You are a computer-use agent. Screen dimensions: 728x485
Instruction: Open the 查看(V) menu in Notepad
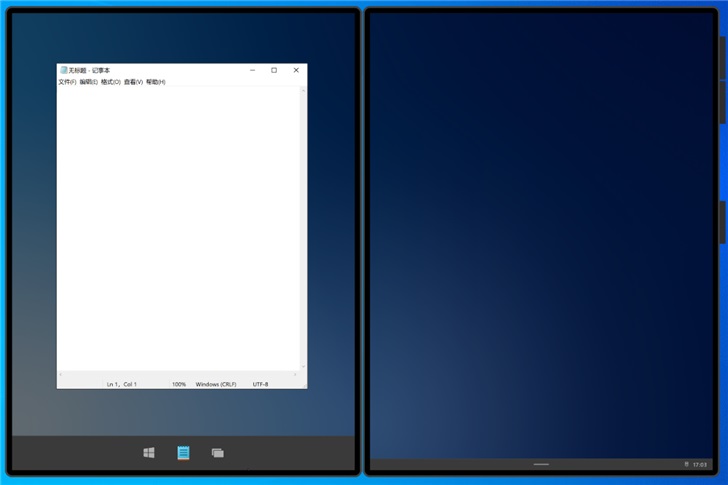tap(133, 82)
